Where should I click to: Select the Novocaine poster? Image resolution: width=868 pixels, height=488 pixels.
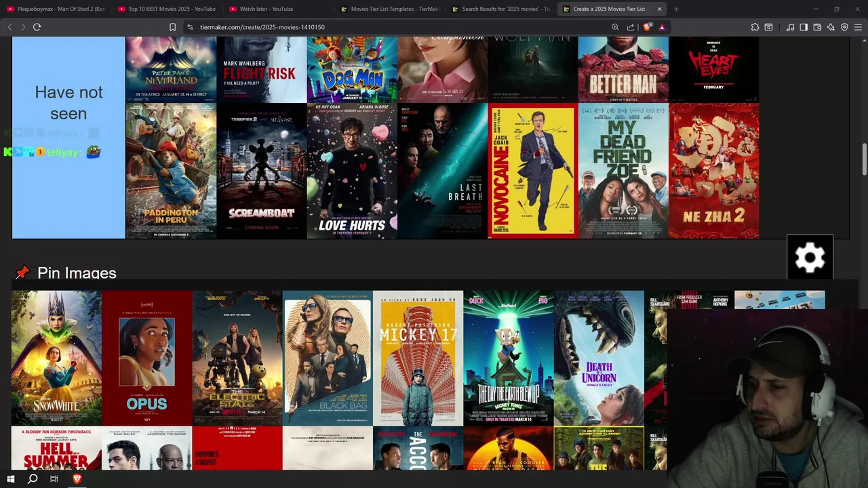533,171
